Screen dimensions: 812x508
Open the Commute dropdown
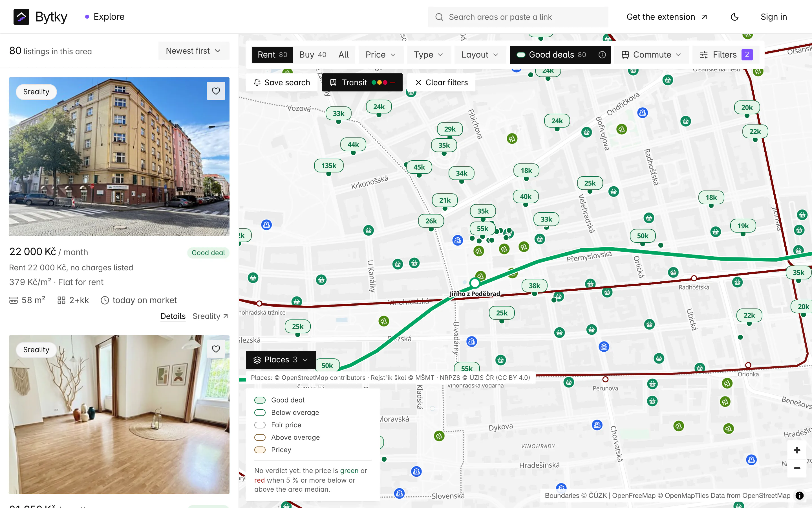tap(651, 55)
